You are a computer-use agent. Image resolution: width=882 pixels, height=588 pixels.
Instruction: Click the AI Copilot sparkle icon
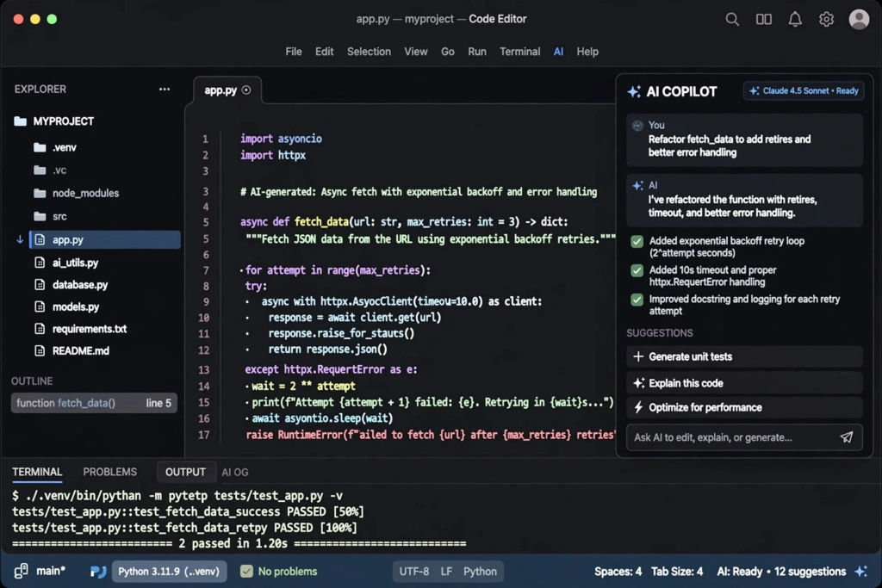634,91
